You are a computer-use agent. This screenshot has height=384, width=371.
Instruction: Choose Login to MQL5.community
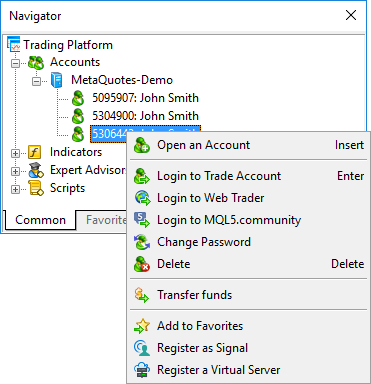point(249,220)
